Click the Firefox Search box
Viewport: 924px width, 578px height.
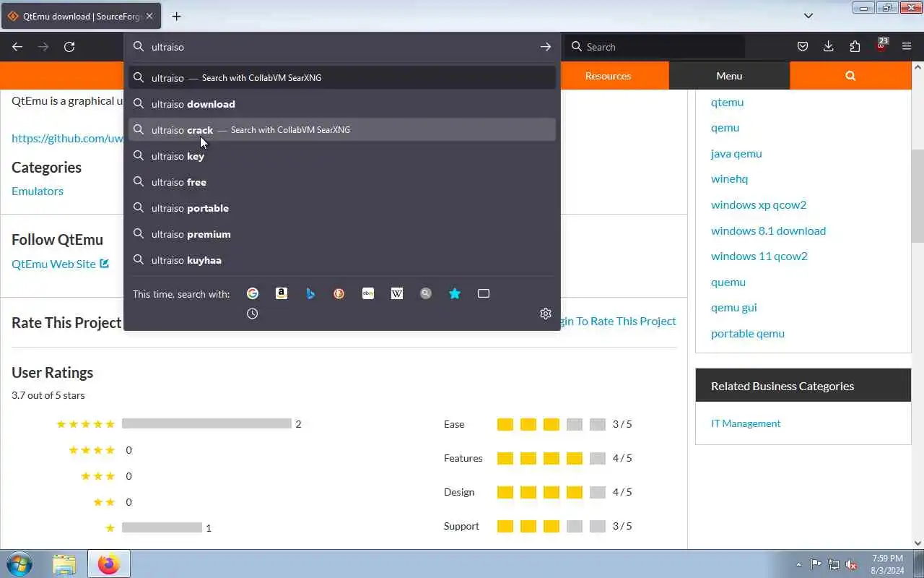coord(653,47)
